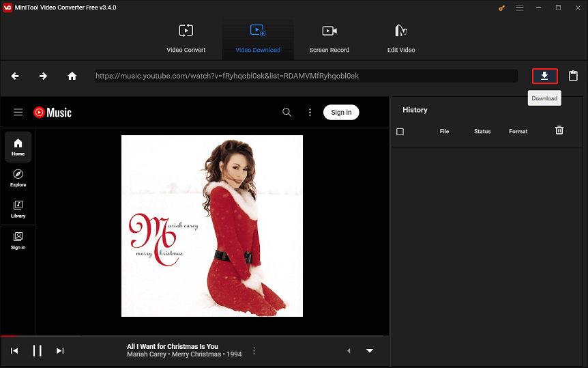
Task: Open song options three-dot menu
Action: point(254,351)
